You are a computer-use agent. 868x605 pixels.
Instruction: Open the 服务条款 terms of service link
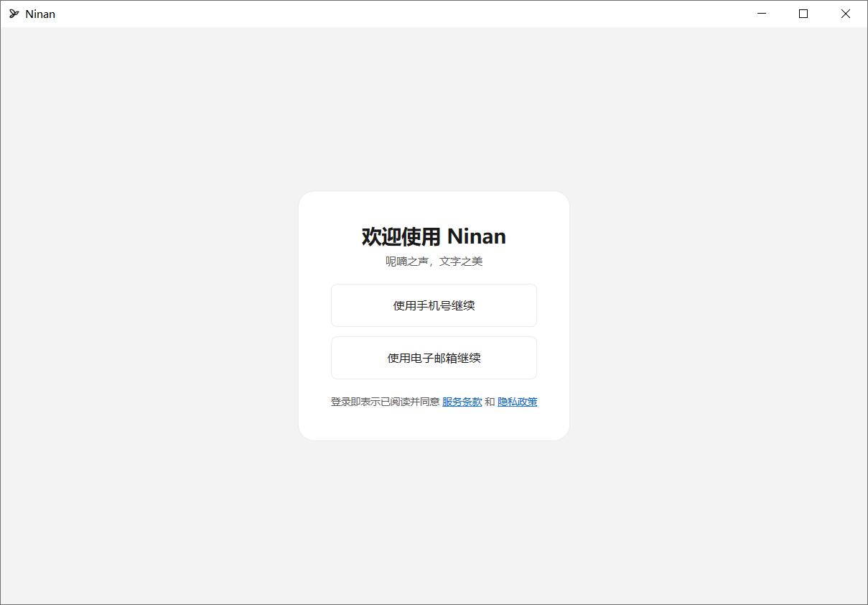tap(462, 402)
